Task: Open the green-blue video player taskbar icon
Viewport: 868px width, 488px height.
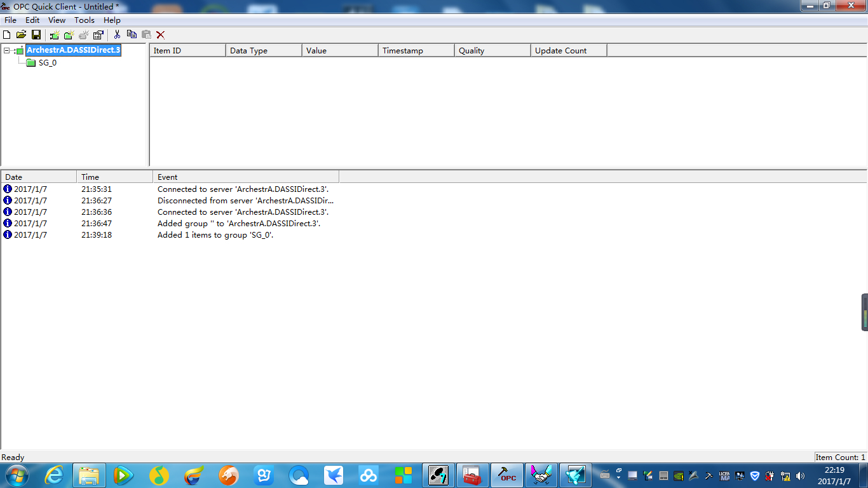Action: click(x=124, y=475)
